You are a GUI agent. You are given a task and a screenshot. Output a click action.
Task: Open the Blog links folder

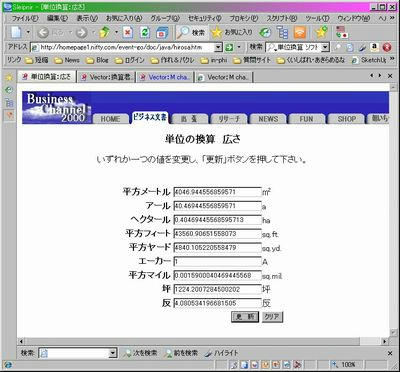click(97, 60)
